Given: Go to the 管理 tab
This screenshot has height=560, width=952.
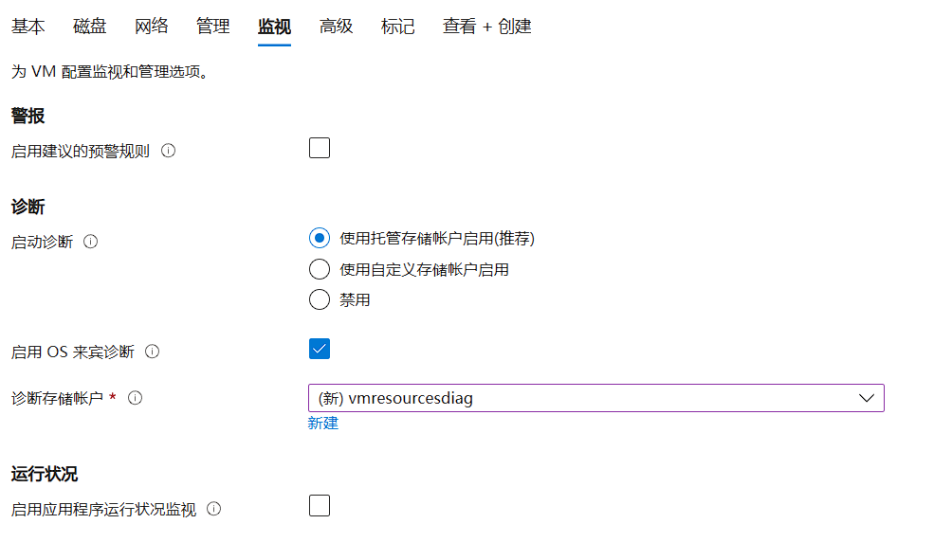Looking at the screenshot, I should coord(212,27).
